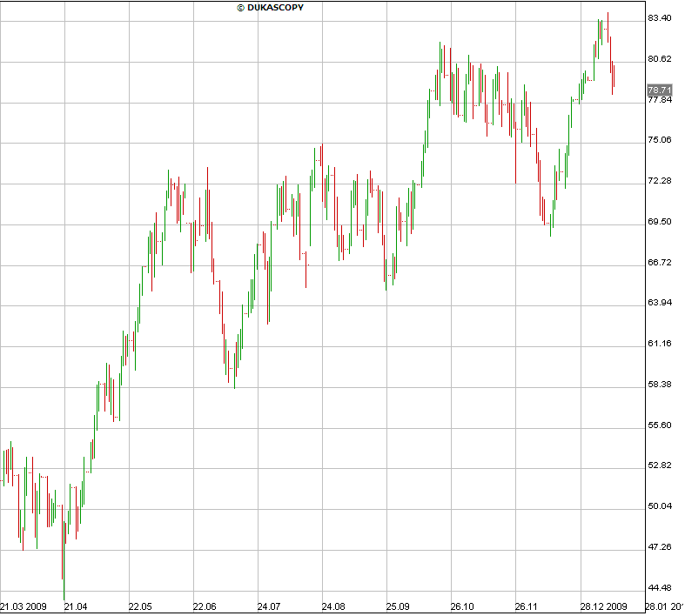This screenshot has width=685, height=616.
Task: Click the 66.72 price axis label
Action: 660,263
